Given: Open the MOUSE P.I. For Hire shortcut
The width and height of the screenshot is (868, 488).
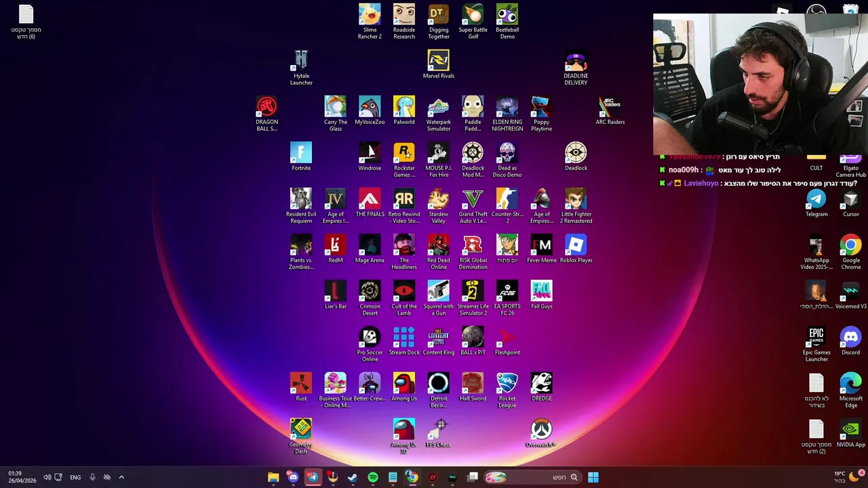Looking at the screenshot, I should (x=439, y=160).
